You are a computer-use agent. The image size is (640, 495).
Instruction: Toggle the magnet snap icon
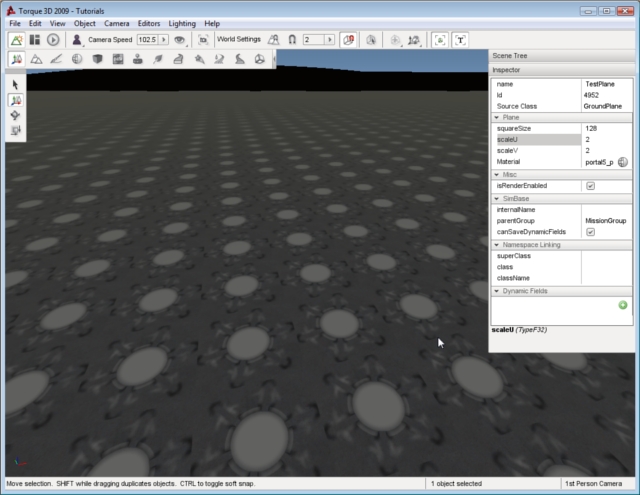(292, 40)
